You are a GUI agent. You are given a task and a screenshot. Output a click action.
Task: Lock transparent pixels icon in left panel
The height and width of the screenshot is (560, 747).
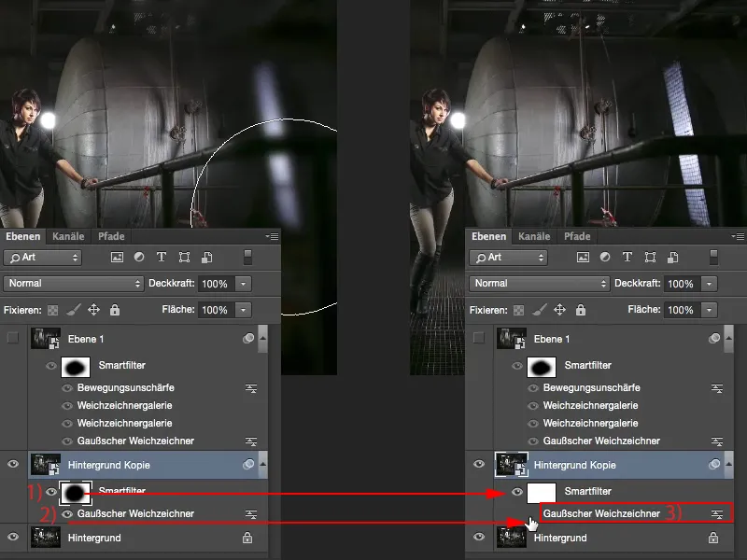53,311
